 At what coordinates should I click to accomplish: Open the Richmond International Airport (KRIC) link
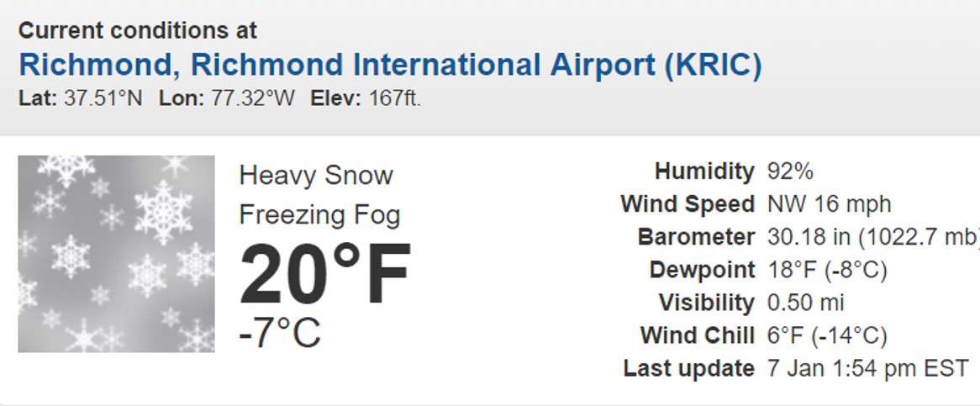[x=390, y=65]
